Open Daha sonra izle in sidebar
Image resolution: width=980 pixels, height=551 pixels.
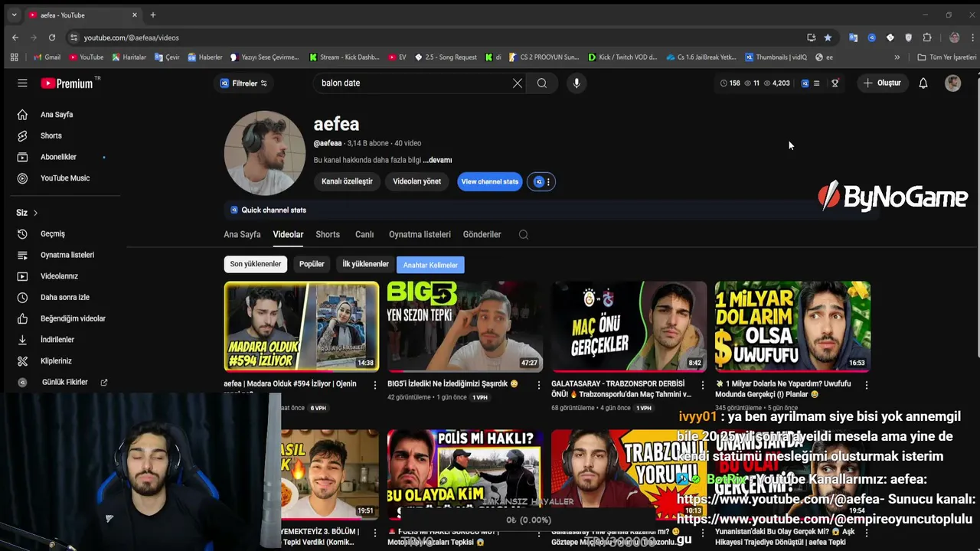tap(64, 297)
